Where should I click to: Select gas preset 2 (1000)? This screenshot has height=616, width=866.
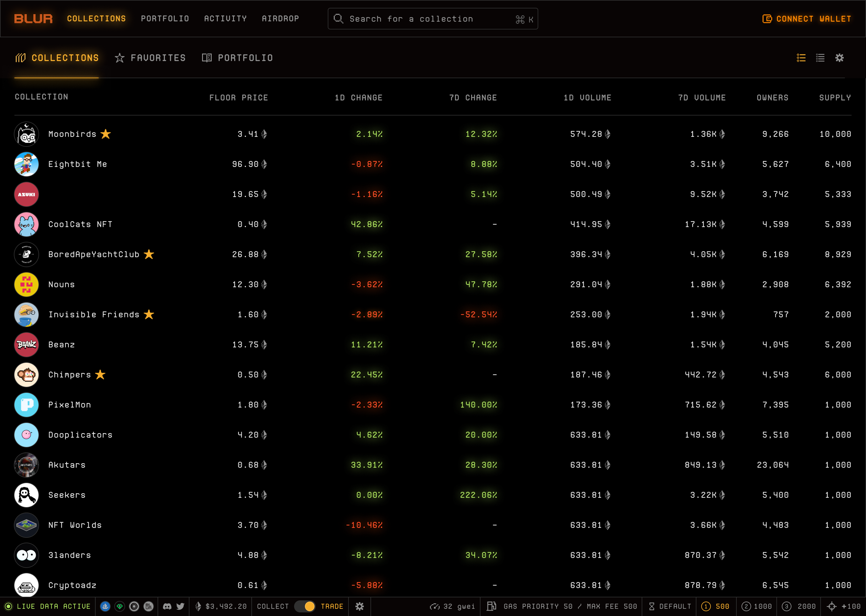coord(757,606)
